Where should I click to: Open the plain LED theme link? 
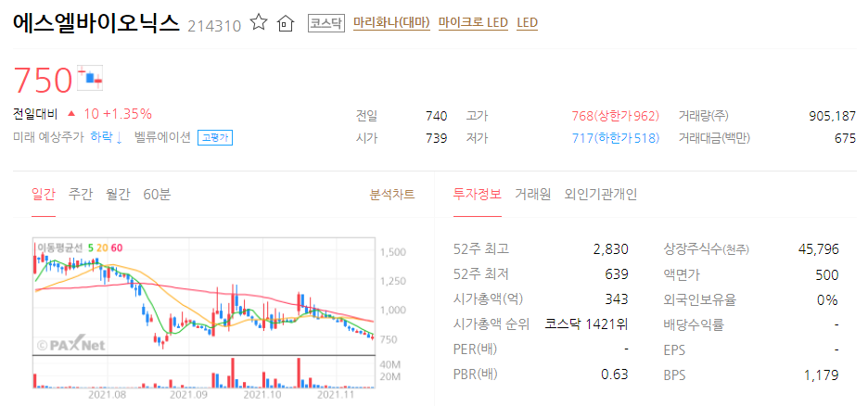pos(527,23)
